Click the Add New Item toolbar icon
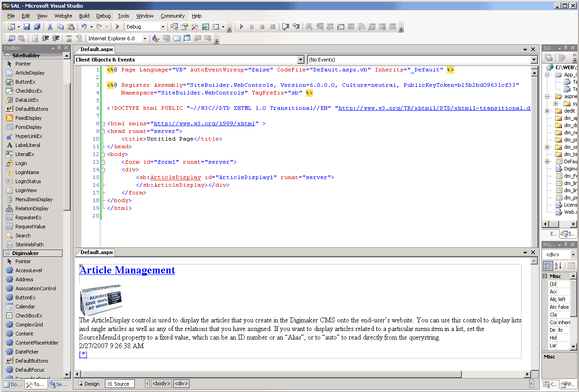 (11, 27)
